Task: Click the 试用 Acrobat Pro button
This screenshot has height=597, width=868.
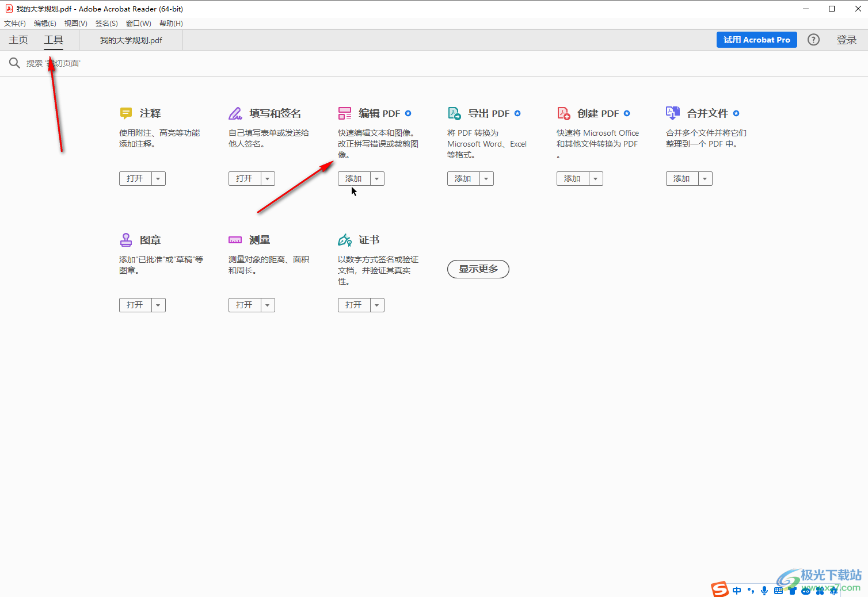Action: (756, 40)
